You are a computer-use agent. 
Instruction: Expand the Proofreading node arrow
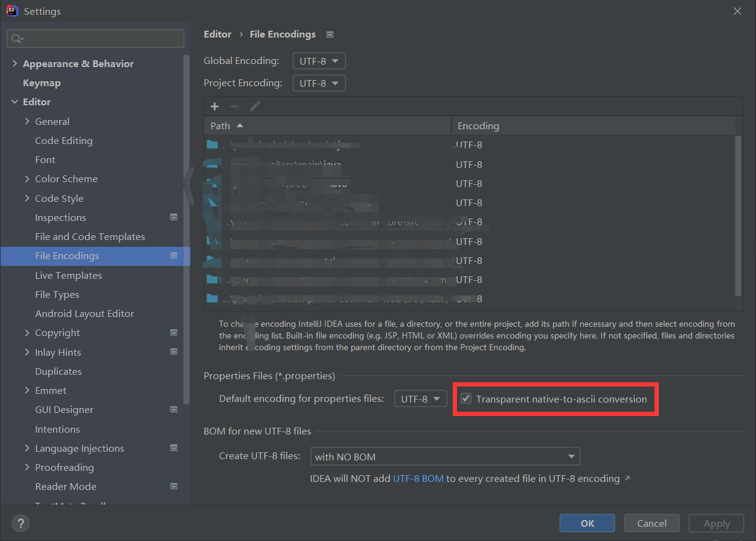[27, 467]
